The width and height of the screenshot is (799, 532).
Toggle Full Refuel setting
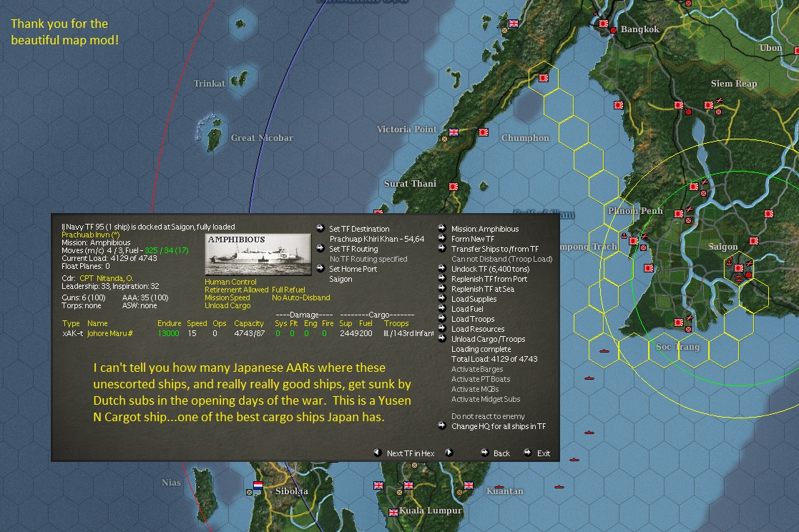coord(288,290)
